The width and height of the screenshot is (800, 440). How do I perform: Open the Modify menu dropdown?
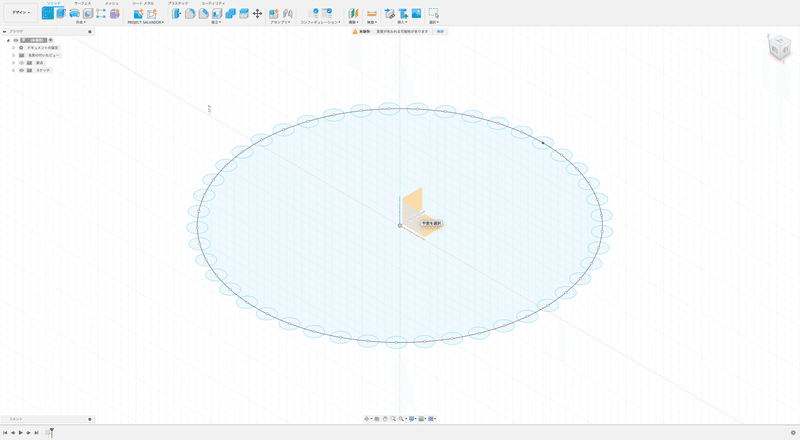click(x=217, y=22)
